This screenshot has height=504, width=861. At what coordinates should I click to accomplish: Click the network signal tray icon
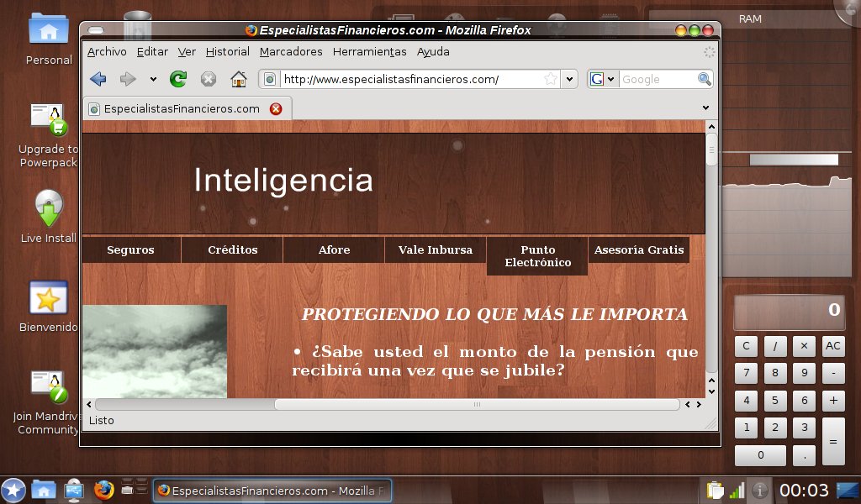737,491
